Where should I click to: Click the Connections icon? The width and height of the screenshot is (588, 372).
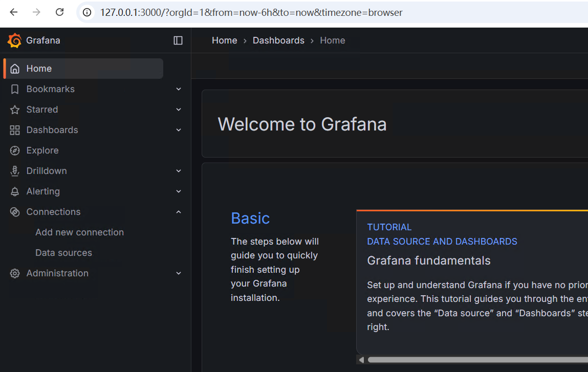pos(15,212)
